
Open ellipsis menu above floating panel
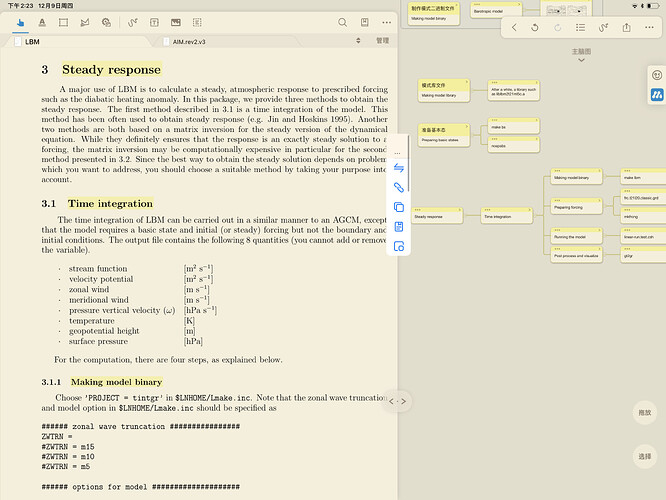[398, 153]
